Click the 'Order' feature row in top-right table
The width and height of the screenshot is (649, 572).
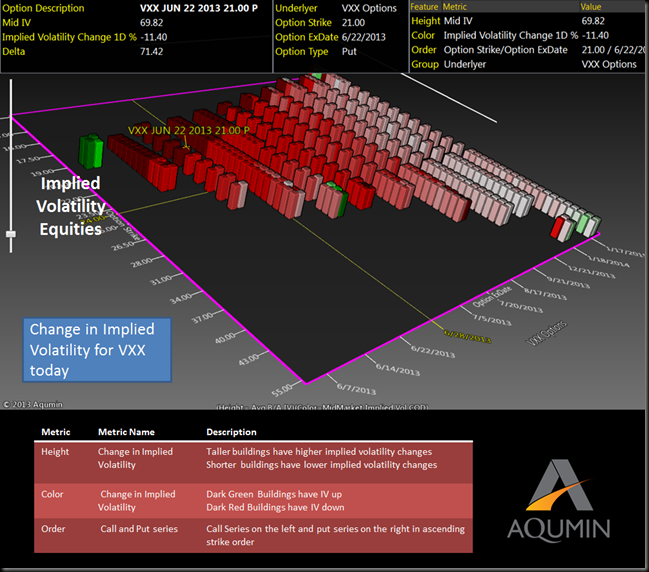click(x=527, y=50)
